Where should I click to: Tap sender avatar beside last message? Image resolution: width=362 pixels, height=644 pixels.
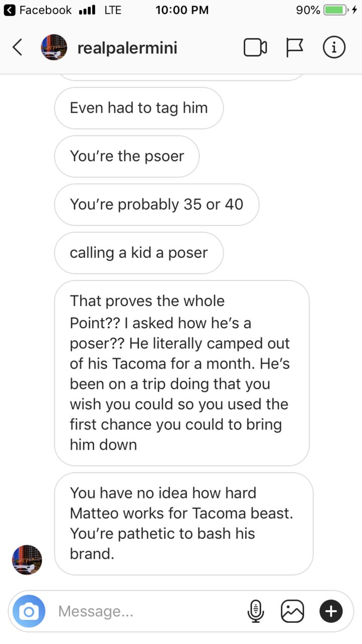[x=27, y=560]
